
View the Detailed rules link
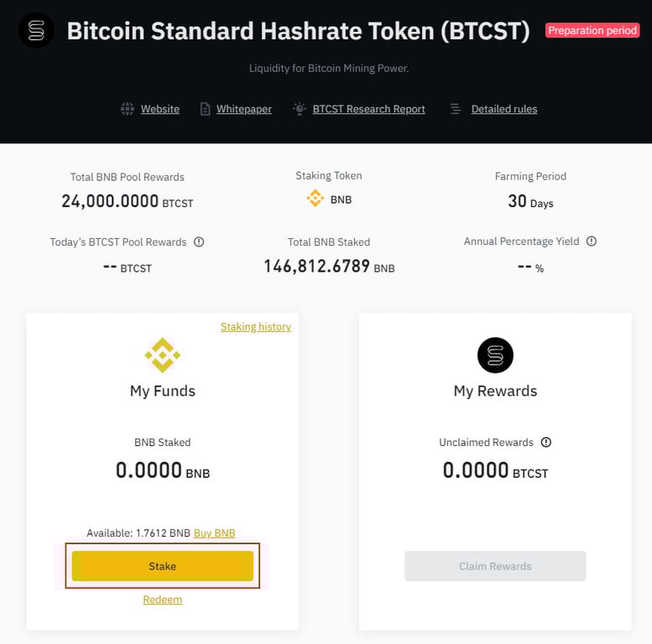tap(504, 109)
